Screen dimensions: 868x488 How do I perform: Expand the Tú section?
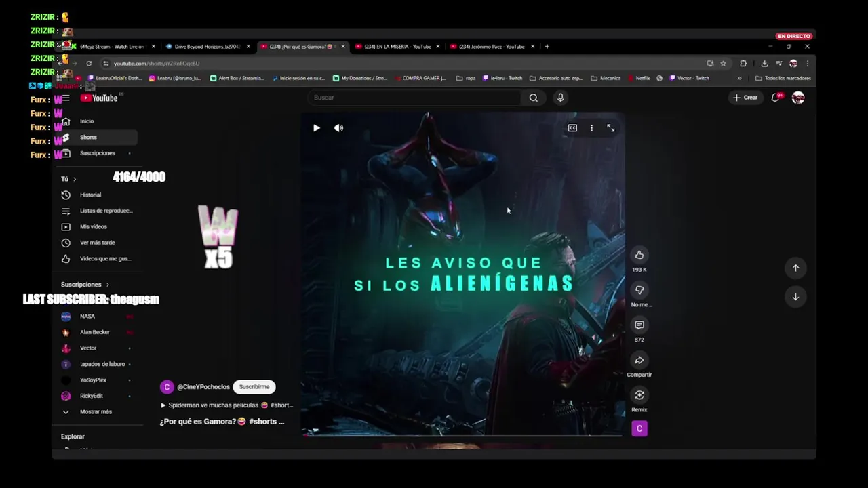point(68,179)
